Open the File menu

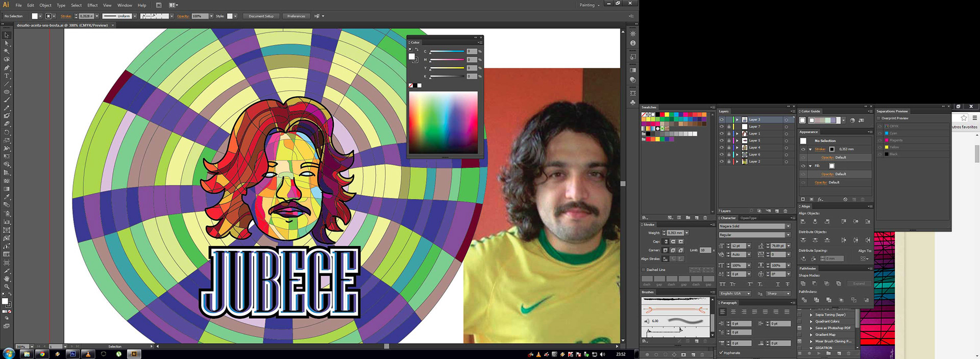19,5
